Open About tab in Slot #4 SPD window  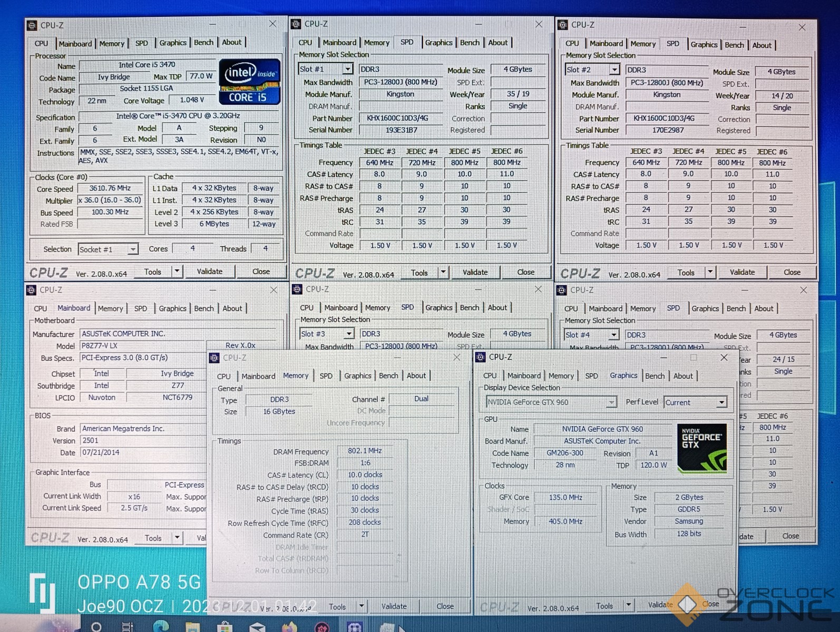coord(764,309)
